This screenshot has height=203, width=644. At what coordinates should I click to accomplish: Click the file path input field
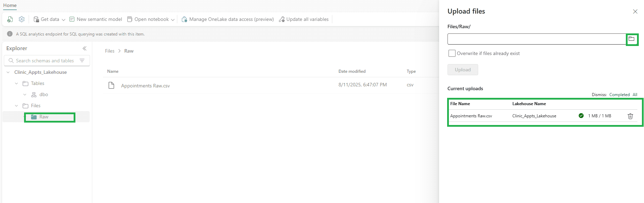click(x=536, y=39)
